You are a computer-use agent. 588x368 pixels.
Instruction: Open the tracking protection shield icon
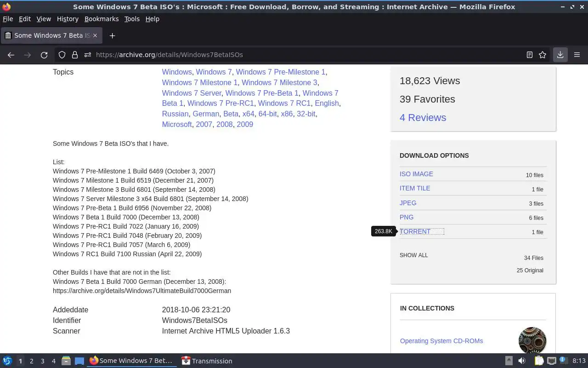tap(62, 55)
